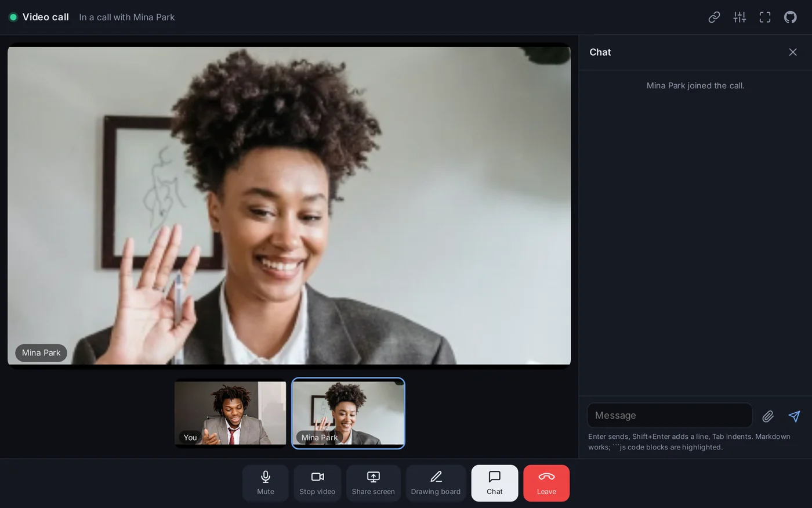Enter fullscreen mode
The image size is (812, 508).
coord(765,17)
